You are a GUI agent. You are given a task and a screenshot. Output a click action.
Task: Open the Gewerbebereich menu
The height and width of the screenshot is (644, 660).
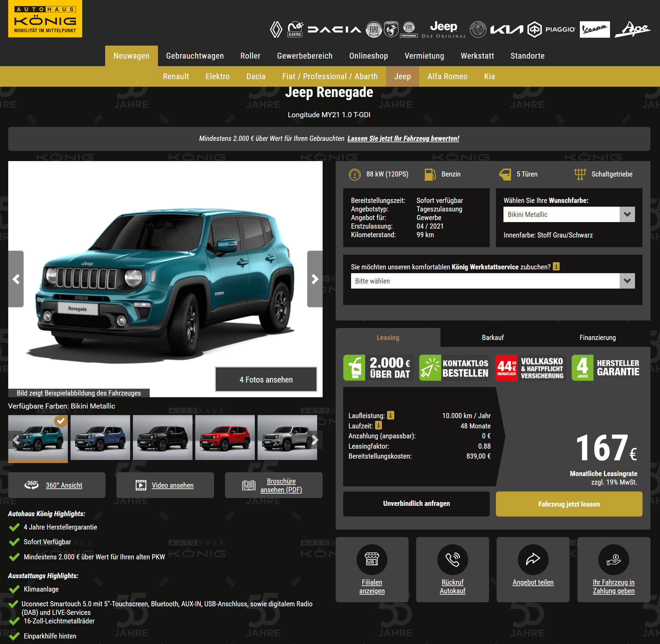pyautogui.click(x=305, y=56)
